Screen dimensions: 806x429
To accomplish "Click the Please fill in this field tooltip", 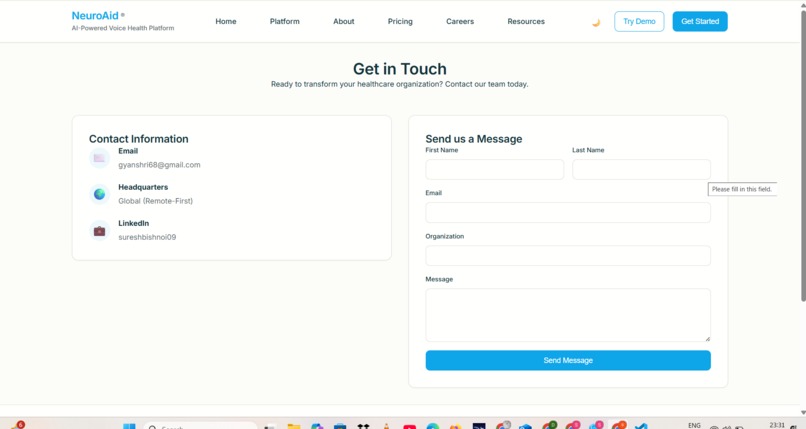I will click(x=742, y=189).
